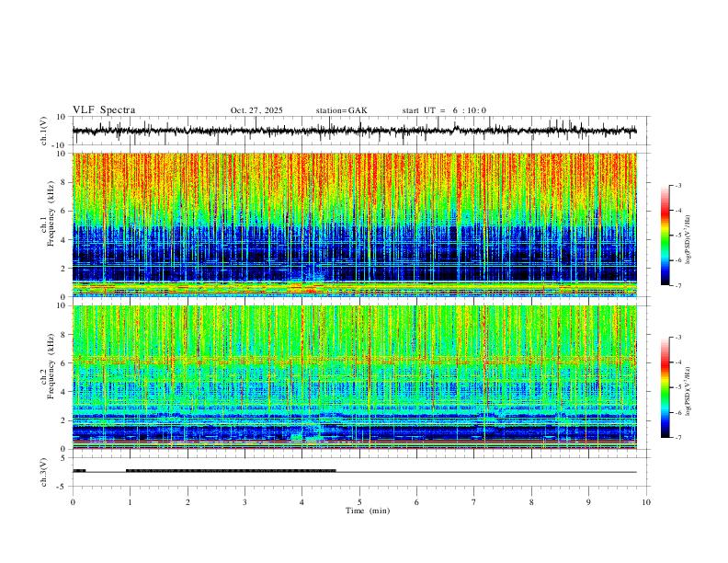
Task: Click the "-7" tick on ch.1 colorbar
Action: 677,286
